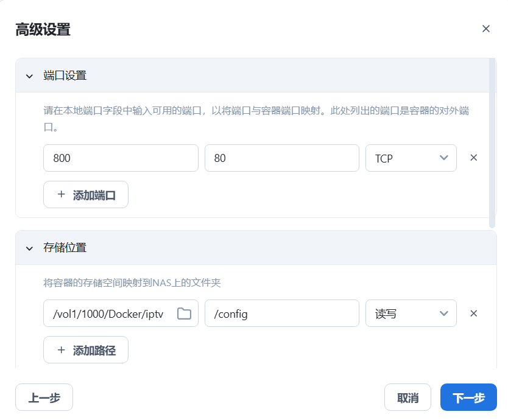Click the plus icon on 添加端口
The width and height of the screenshot is (508, 420).
pos(62,194)
